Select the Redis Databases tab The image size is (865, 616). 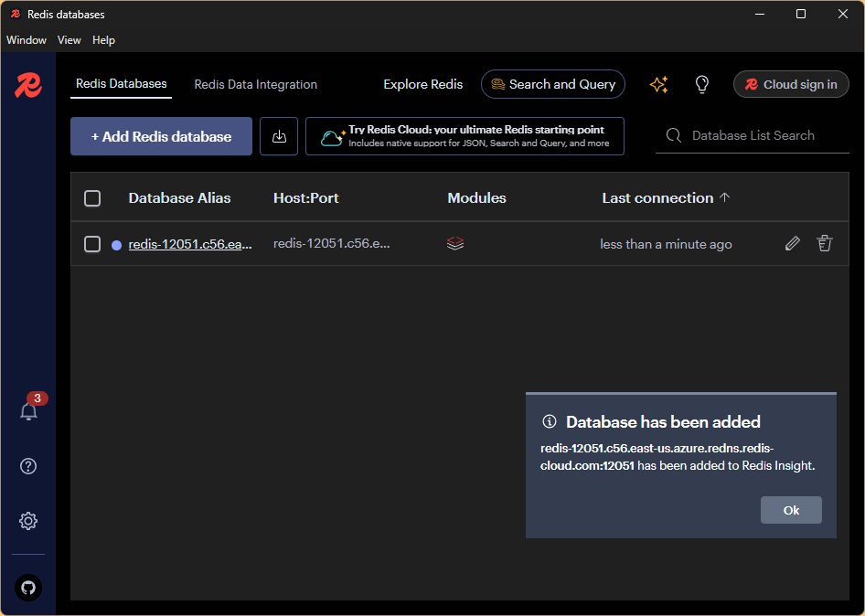click(x=122, y=84)
